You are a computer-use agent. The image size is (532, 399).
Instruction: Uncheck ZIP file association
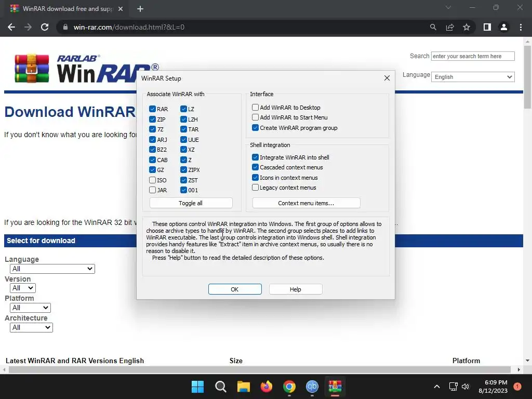click(152, 119)
